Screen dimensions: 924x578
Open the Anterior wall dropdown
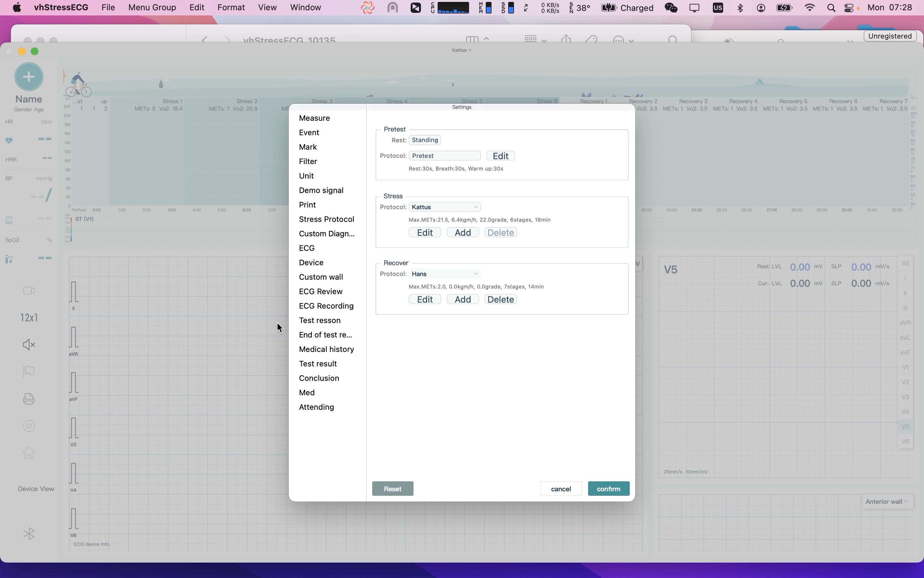point(887,502)
